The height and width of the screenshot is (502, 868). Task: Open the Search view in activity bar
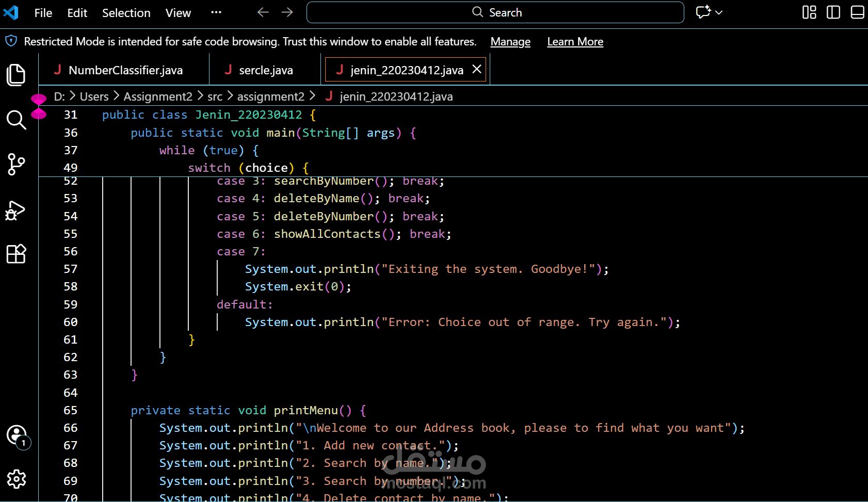click(x=16, y=120)
